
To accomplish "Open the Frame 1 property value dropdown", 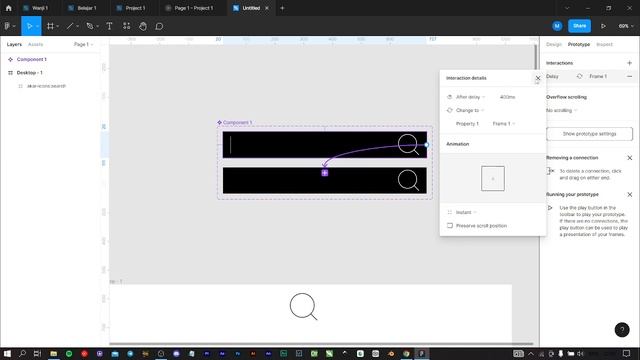I will pyautogui.click(x=504, y=123).
